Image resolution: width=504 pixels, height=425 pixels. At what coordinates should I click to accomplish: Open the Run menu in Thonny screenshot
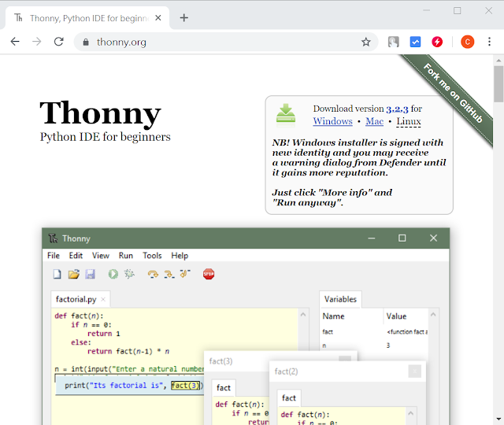126,256
